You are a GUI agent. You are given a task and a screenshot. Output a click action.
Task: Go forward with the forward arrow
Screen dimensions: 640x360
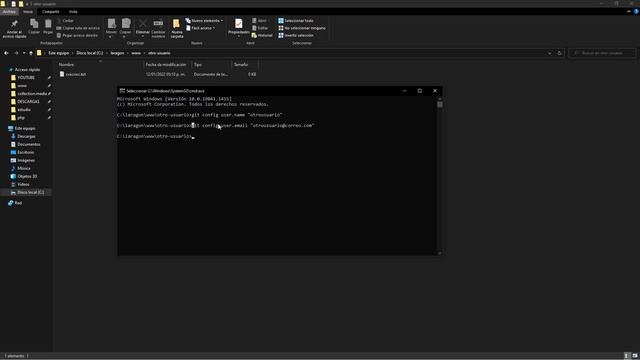click(16, 53)
